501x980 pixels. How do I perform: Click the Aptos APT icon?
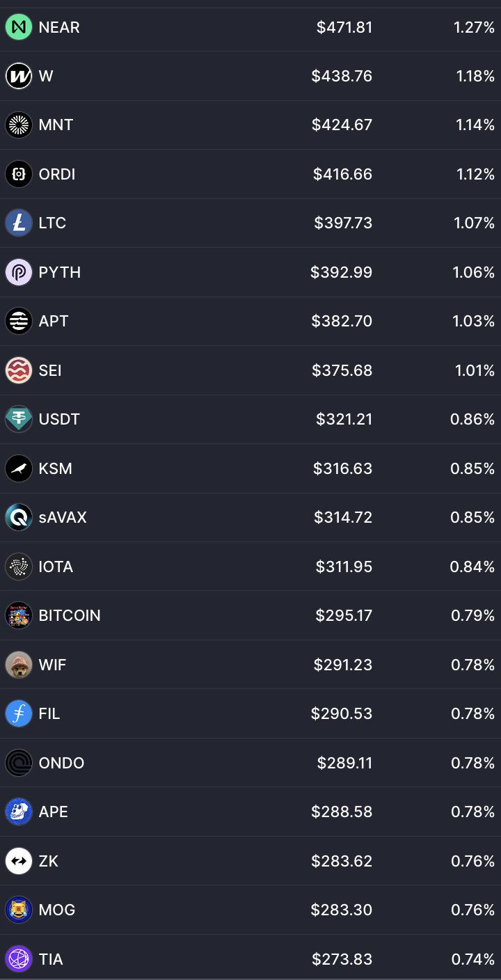pyautogui.click(x=19, y=321)
